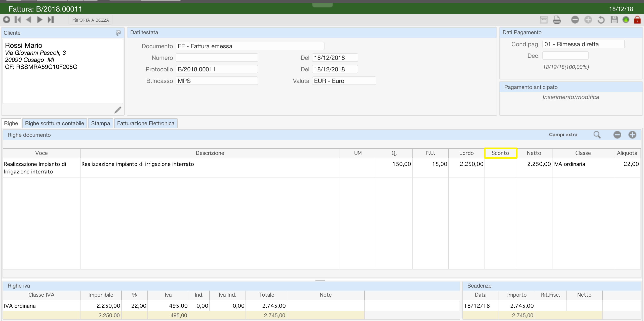Image resolution: width=644 pixels, height=321 pixels.
Task: Add a document row with Righe documento plus icon
Action: 632,135
